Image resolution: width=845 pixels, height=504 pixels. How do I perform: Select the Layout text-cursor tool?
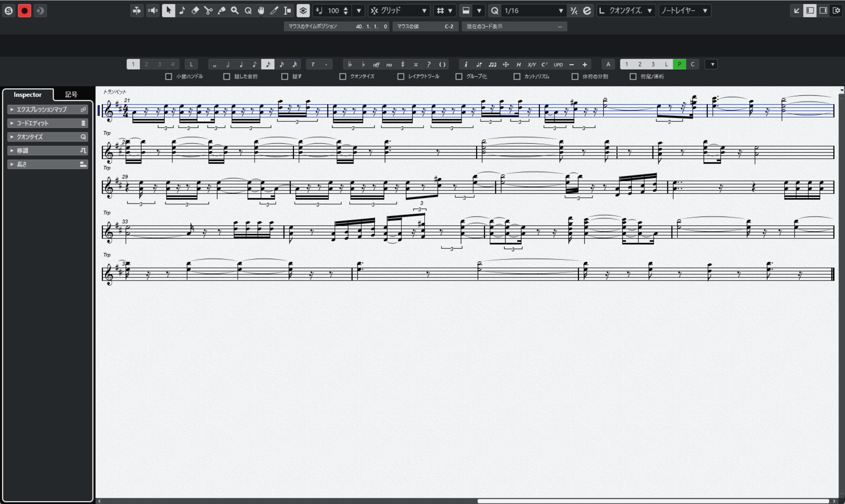tap(287, 11)
